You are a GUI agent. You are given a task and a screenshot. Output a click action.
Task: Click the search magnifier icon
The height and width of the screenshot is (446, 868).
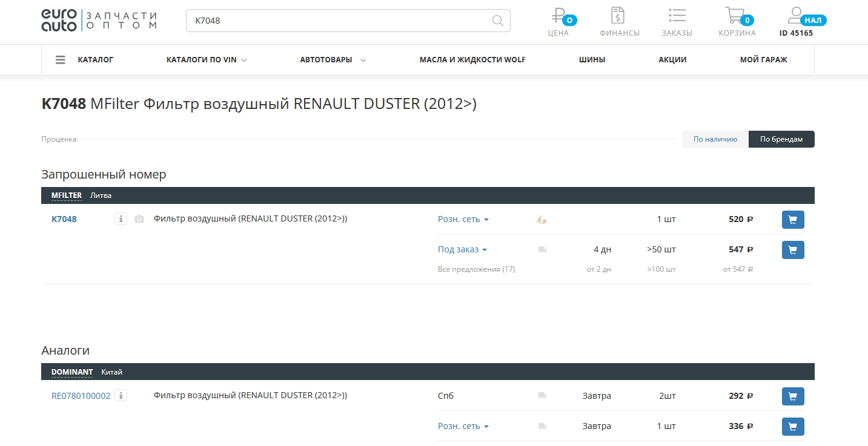pyautogui.click(x=498, y=21)
